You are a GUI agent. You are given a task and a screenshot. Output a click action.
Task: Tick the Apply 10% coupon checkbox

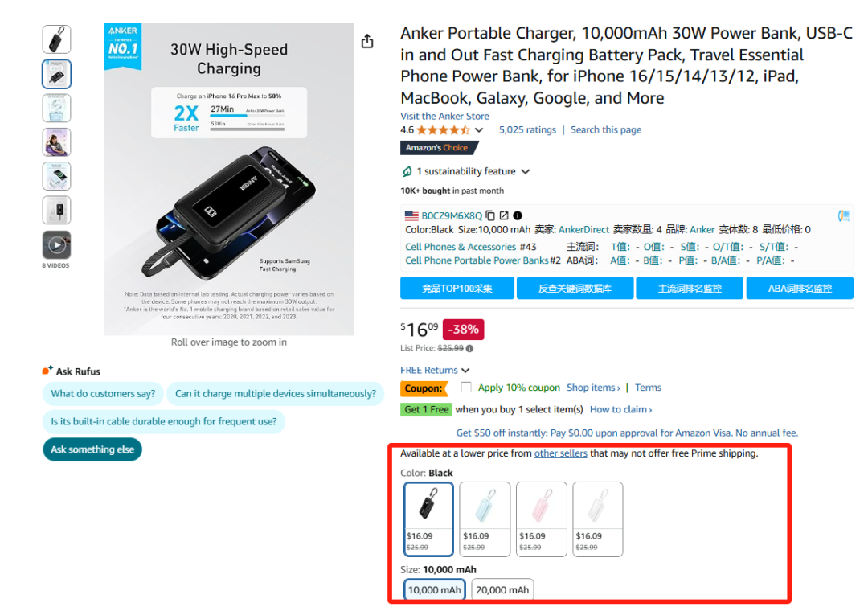(466, 388)
